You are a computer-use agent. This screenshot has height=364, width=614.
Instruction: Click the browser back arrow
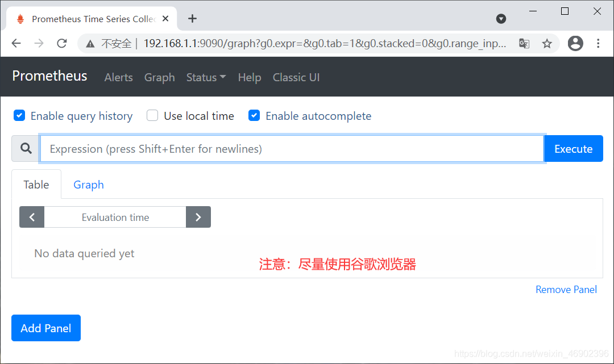point(16,43)
